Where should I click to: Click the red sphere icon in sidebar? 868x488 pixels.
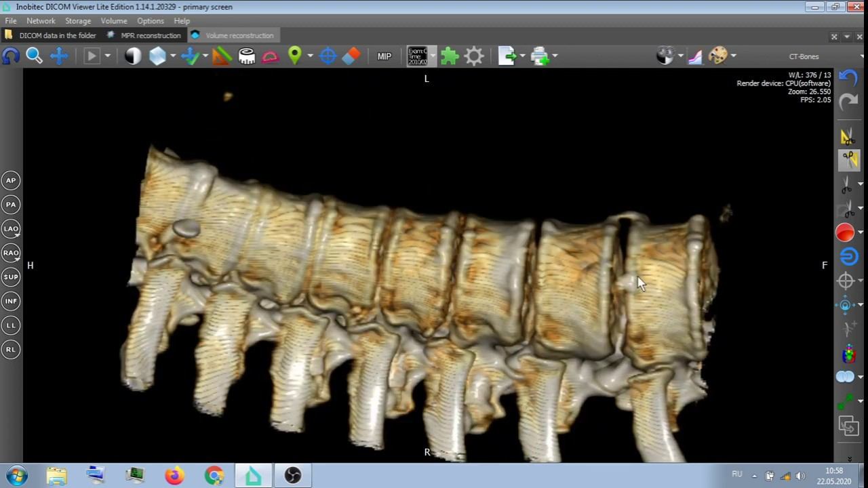pos(845,233)
